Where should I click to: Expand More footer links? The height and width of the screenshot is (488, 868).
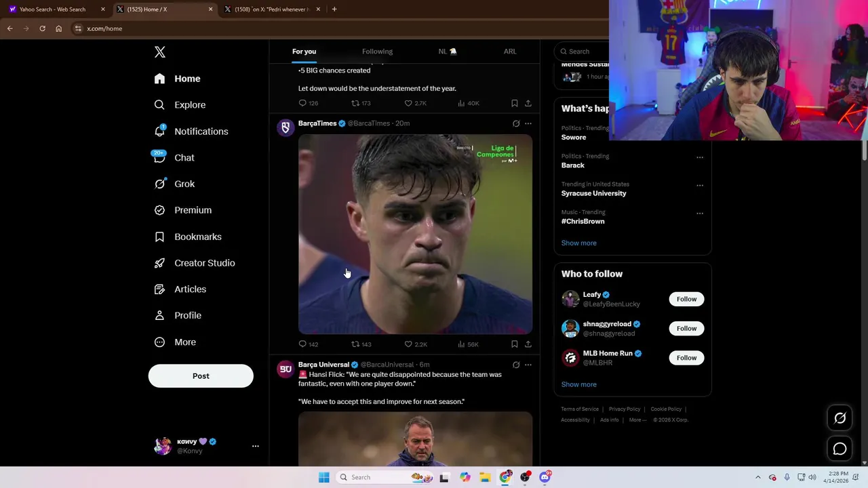point(637,420)
